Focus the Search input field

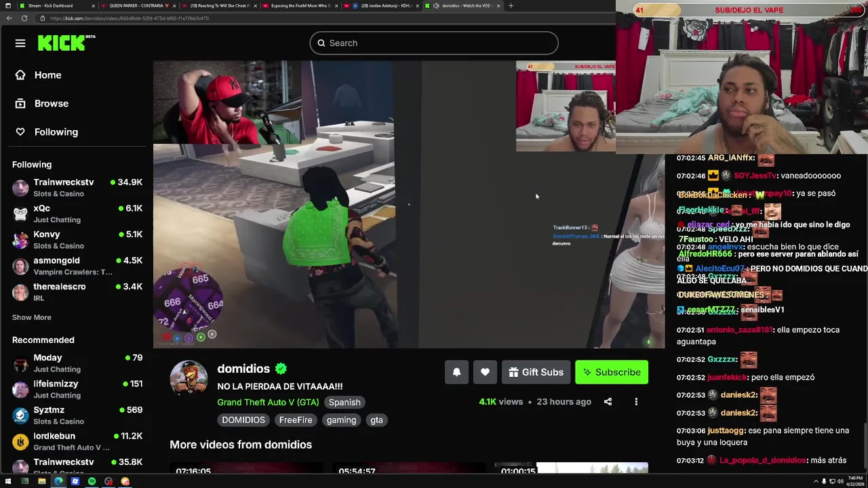tap(434, 43)
